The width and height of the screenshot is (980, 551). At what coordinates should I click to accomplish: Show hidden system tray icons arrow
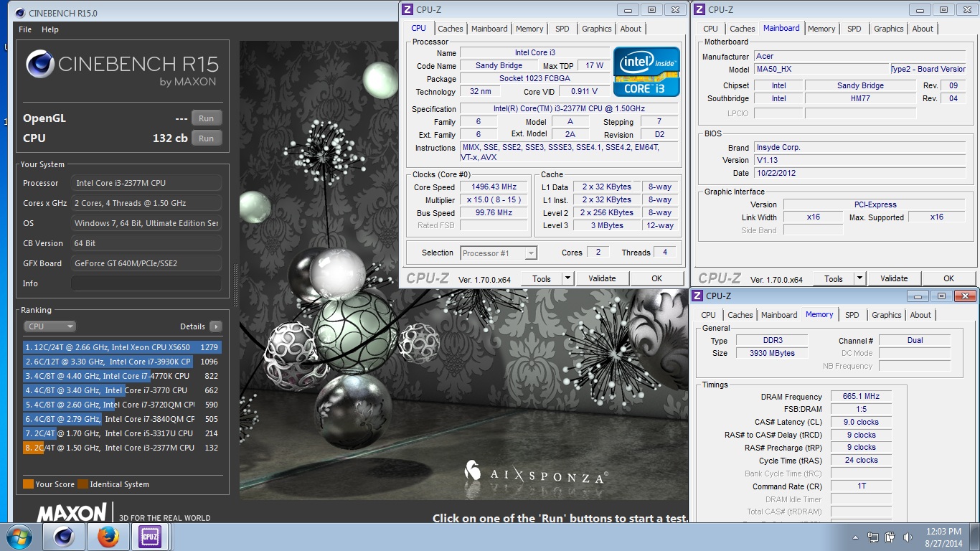coord(855,537)
